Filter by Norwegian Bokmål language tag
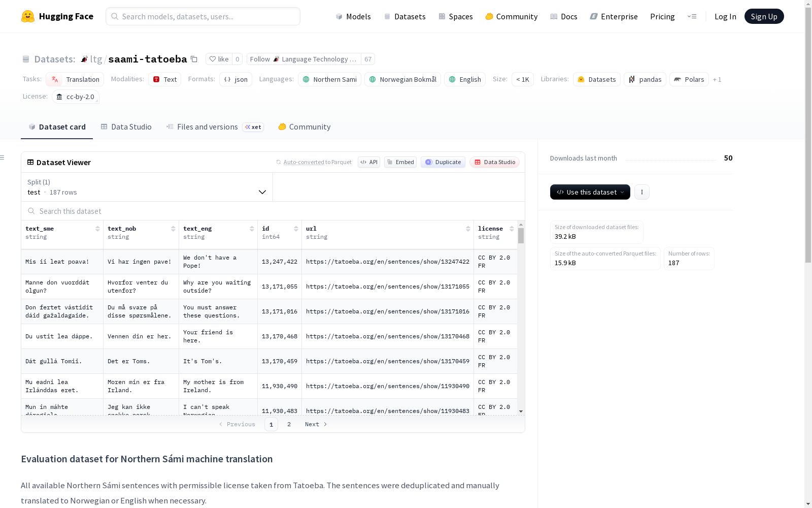This screenshot has height=508, width=812. pyautogui.click(x=402, y=79)
